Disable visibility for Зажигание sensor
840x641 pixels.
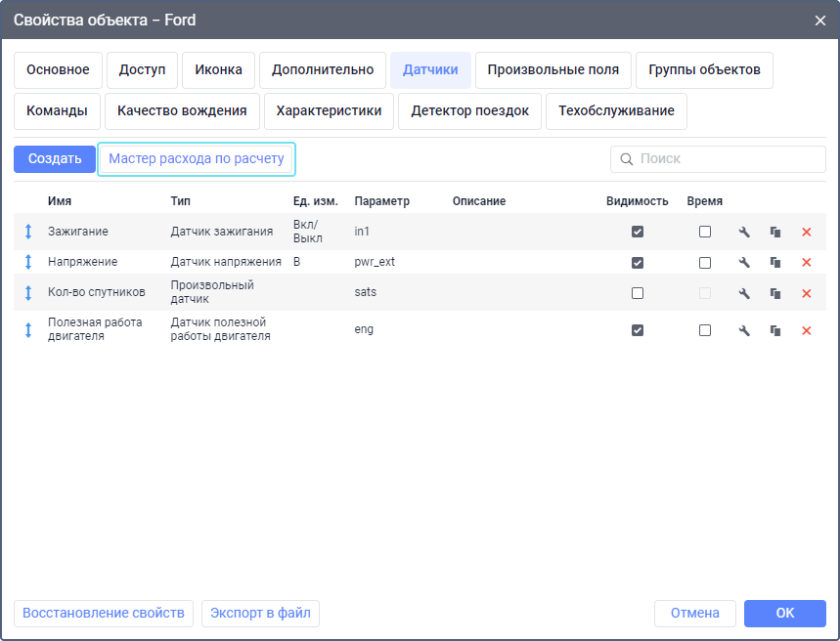click(638, 232)
